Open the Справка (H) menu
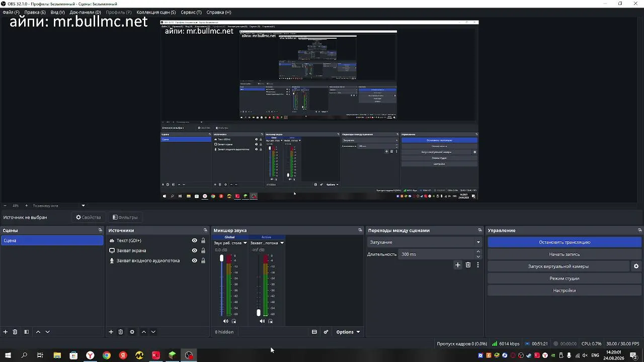Image resolution: width=644 pixels, height=362 pixels. tap(219, 12)
